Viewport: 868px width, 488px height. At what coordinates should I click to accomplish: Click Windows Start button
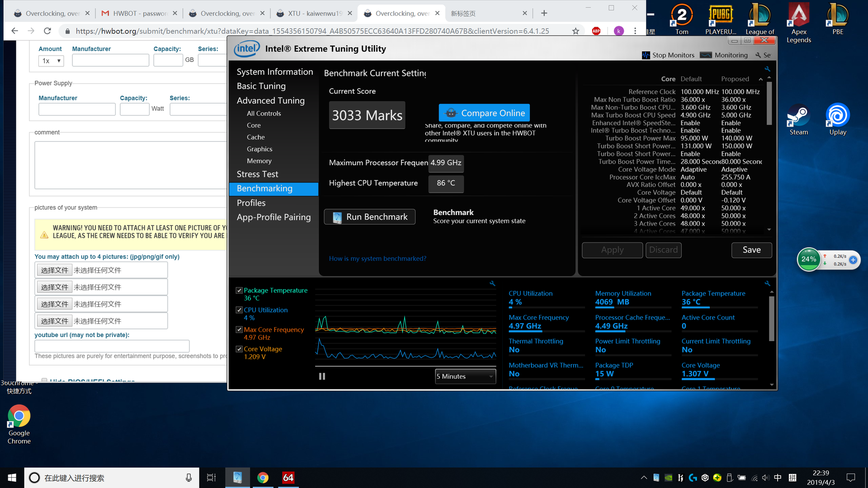[12, 478]
